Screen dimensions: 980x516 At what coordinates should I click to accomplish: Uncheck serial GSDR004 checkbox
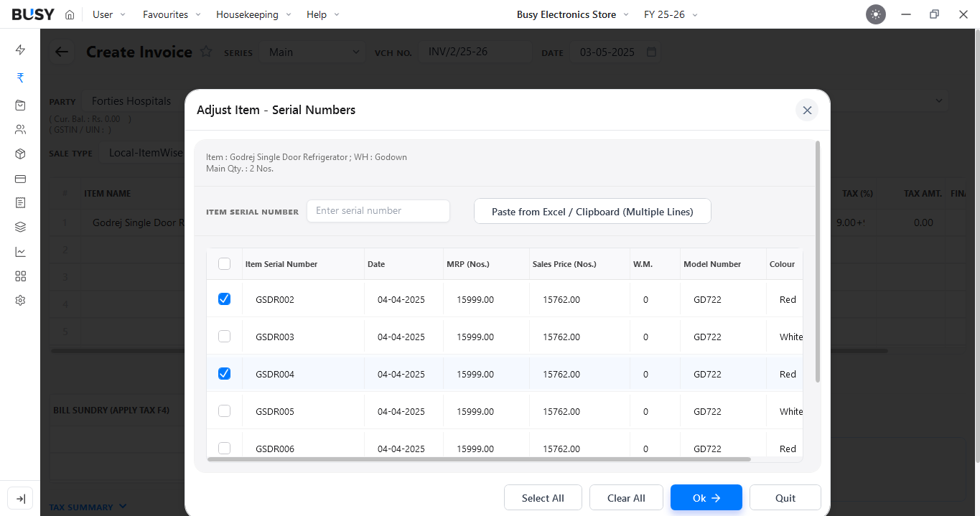[224, 374]
